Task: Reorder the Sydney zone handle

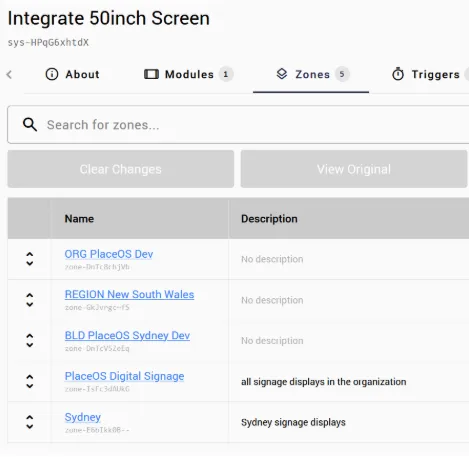Action: 30,422
